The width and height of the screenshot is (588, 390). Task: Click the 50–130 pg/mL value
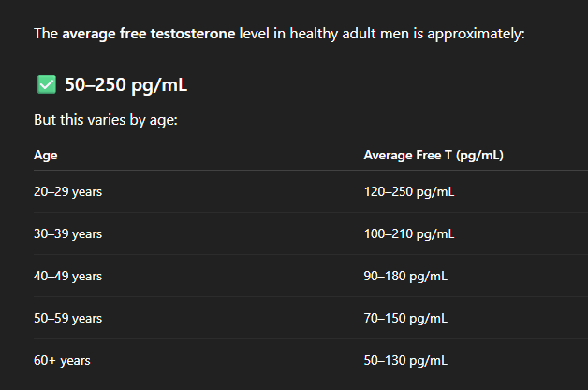click(x=405, y=361)
